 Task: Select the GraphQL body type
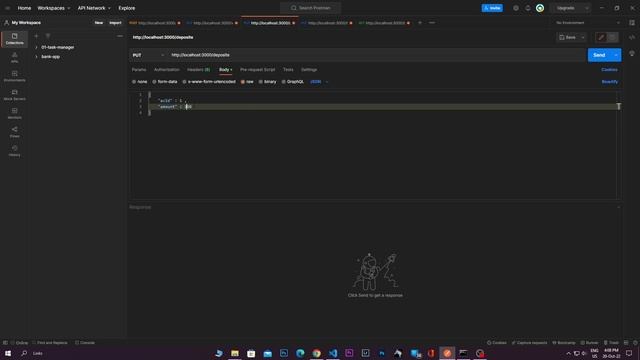293,82
